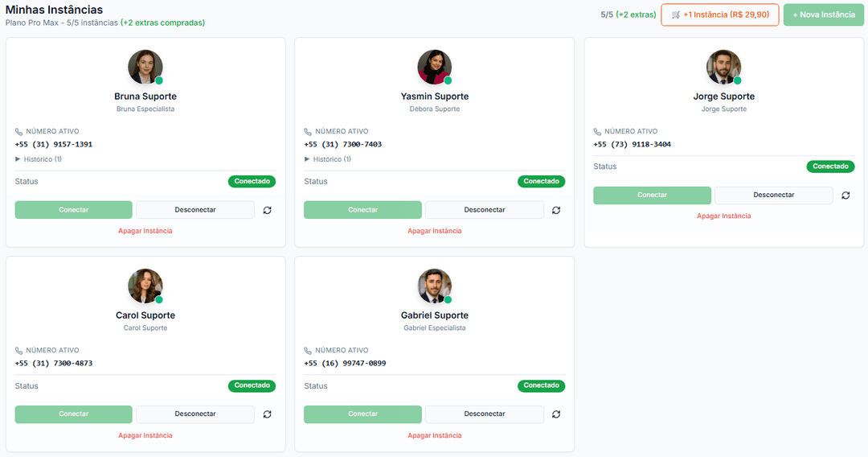Open Gabriel Suporte's profile picture
868x457 pixels.
[x=435, y=286]
